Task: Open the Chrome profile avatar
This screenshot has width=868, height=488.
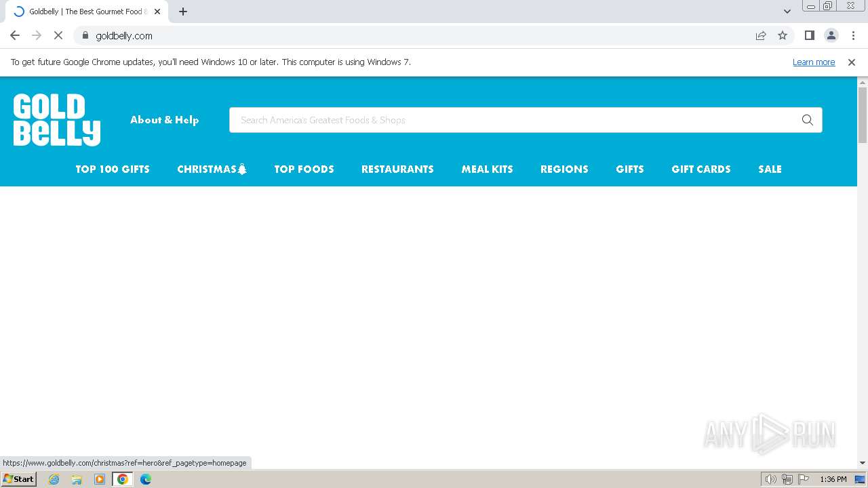Action: click(x=831, y=35)
